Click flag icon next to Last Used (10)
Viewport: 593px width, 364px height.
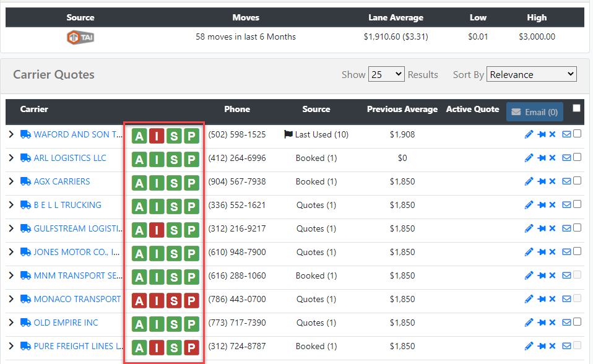point(288,134)
